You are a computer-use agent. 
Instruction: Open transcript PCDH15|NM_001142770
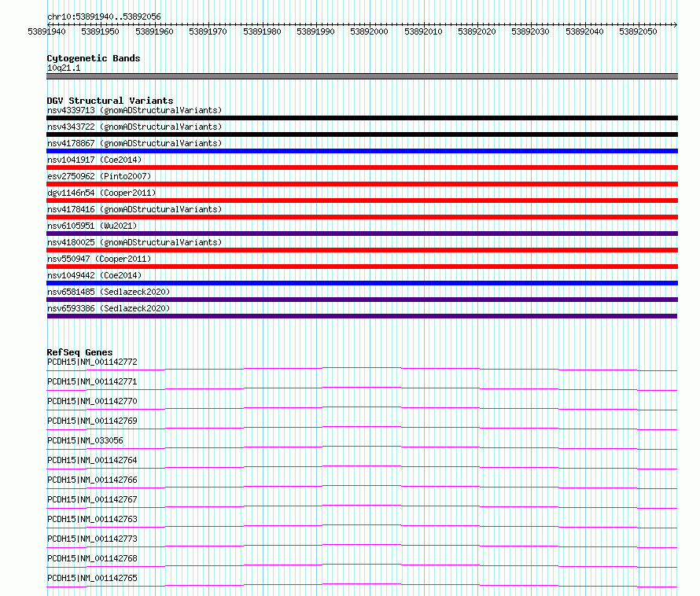pos(92,401)
